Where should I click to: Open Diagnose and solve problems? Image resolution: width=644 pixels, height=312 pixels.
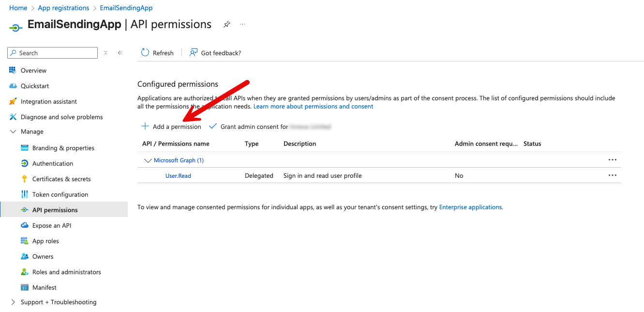(x=61, y=117)
